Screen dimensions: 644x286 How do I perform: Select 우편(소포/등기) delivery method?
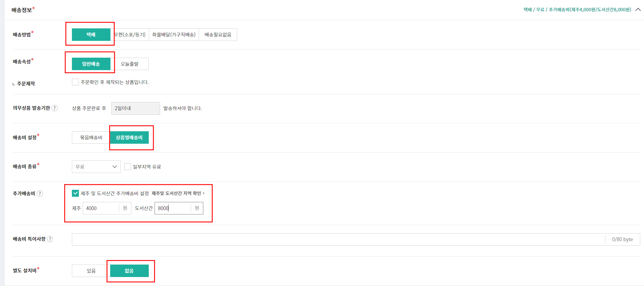pyautogui.click(x=130, y=34)
